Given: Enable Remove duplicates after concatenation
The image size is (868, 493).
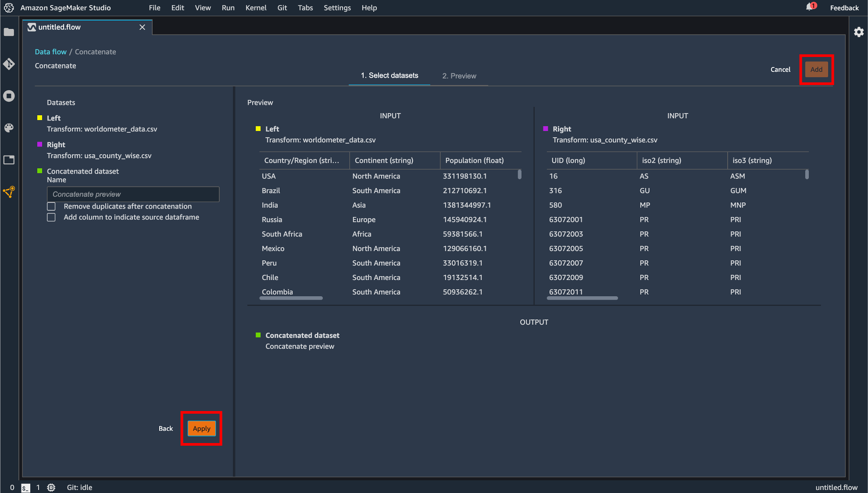Looking at the screenshot, I should click(51, 206).
